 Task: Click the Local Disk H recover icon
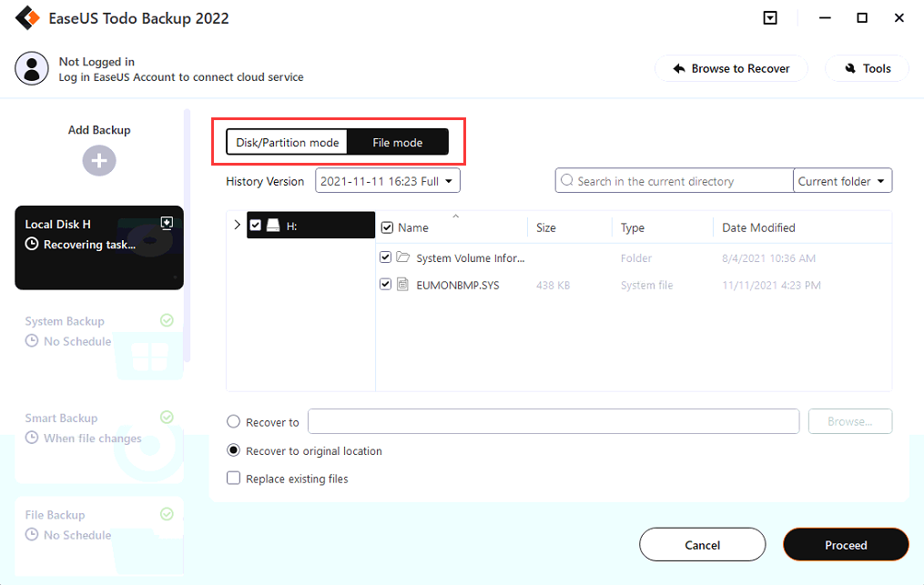[167, 223]
